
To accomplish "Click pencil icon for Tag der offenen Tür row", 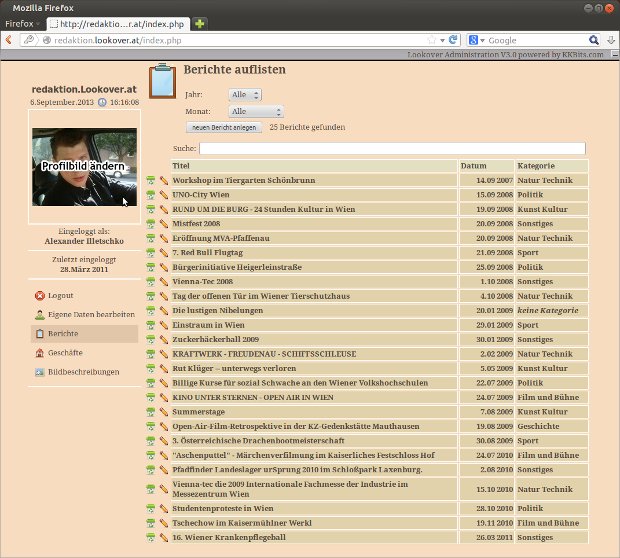I will [164, 296].
